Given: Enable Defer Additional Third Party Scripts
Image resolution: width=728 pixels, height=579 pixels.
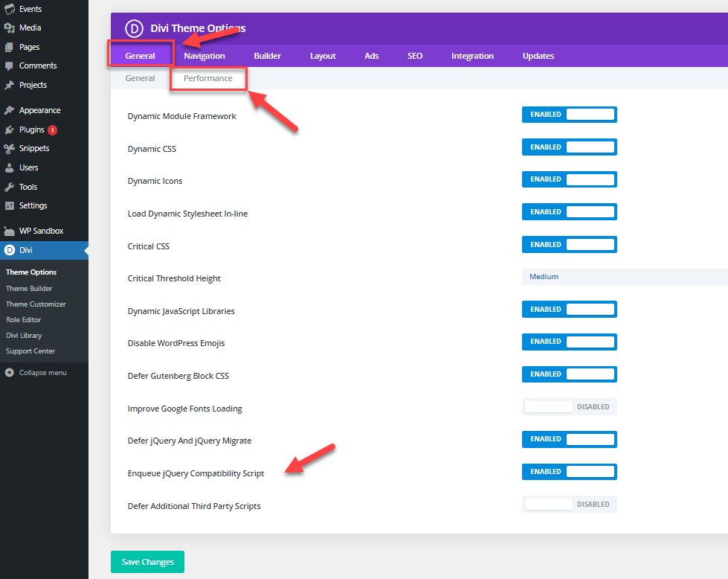Looking at the screenshot, I should tap(569, 504).
